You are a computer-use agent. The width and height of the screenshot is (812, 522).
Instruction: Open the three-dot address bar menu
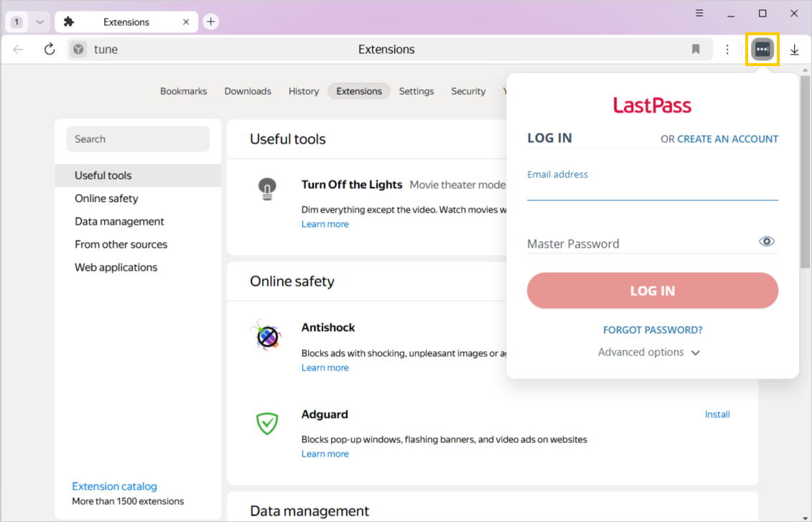click(x=727, y=49)
